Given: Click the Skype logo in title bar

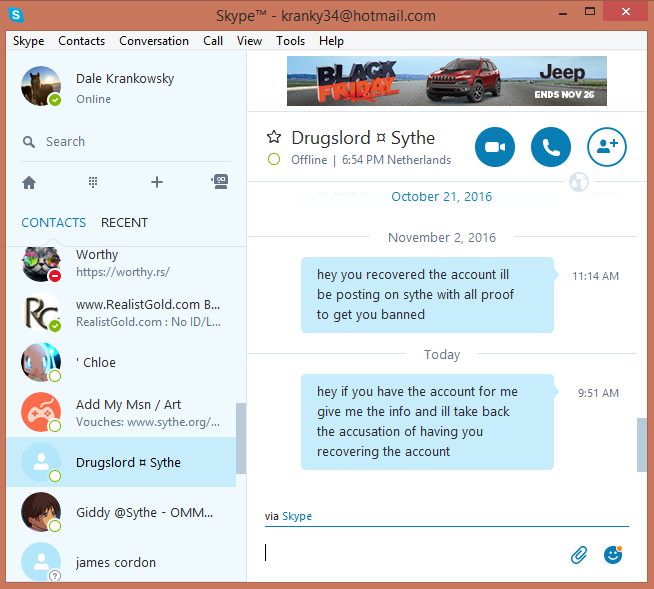Looking at the screenshot, I should coord(16,15).
